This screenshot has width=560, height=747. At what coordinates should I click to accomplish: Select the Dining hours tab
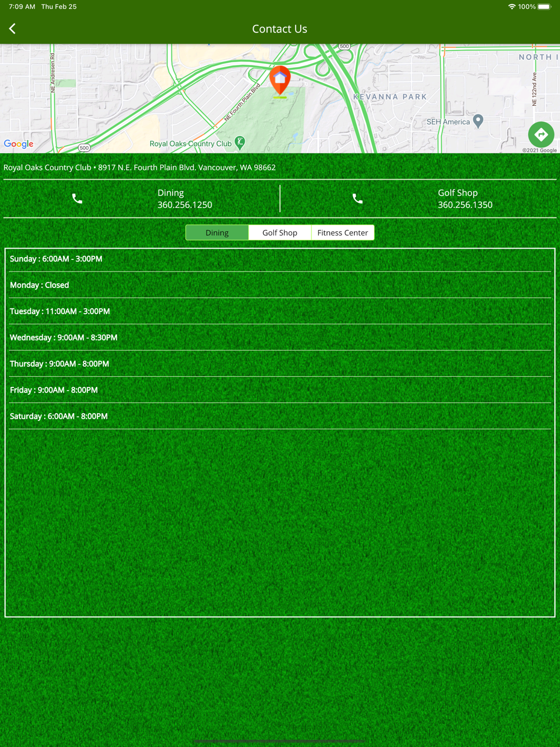click(x=217, y=233)
